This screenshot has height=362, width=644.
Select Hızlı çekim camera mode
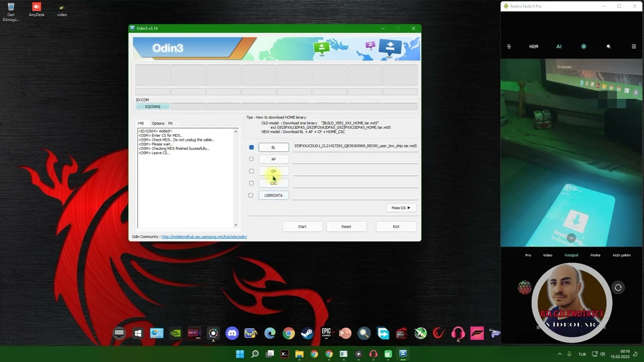(x=621, y=255)
